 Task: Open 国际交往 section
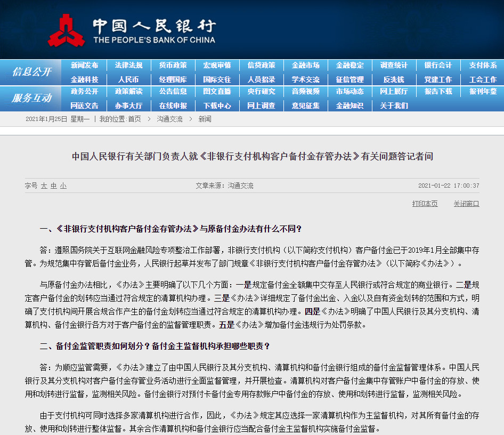[217, 79]
